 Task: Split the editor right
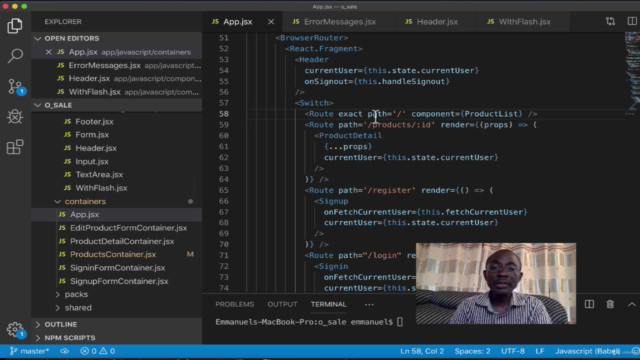(x=631, y=21)
